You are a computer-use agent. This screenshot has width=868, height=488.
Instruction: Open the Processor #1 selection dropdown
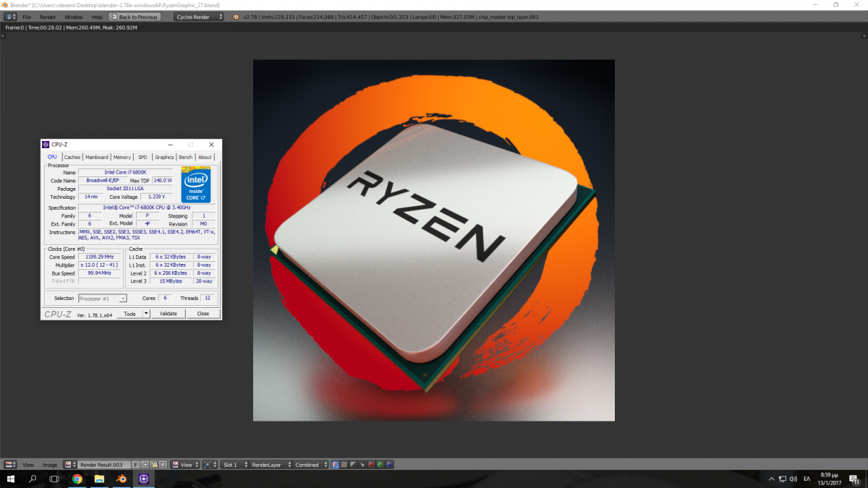point(103,298)
